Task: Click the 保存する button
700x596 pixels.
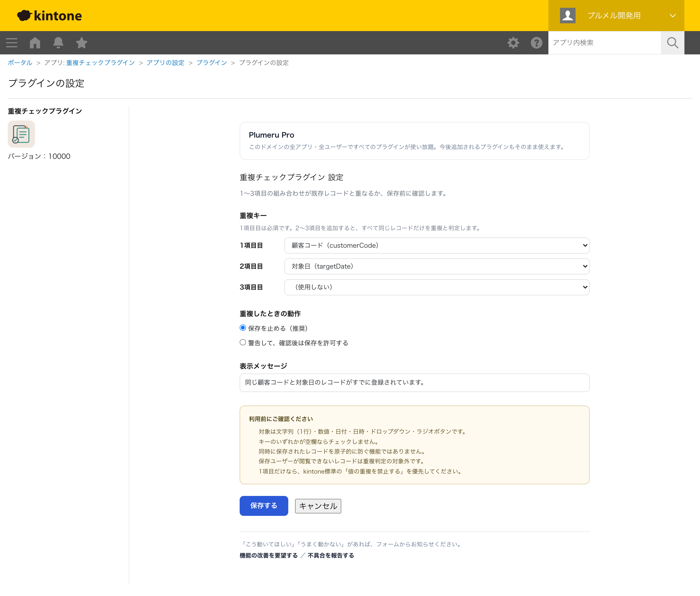Action: (264, 506)
